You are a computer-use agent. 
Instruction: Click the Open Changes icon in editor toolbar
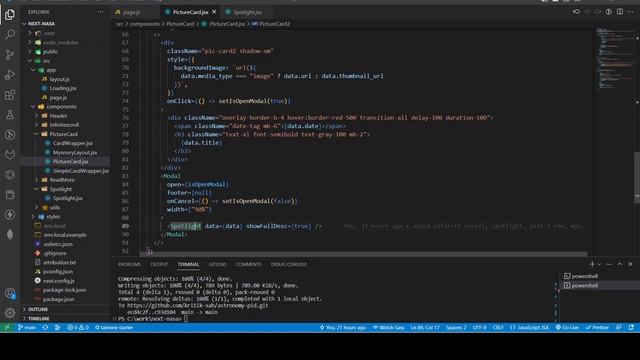[576, 12]
